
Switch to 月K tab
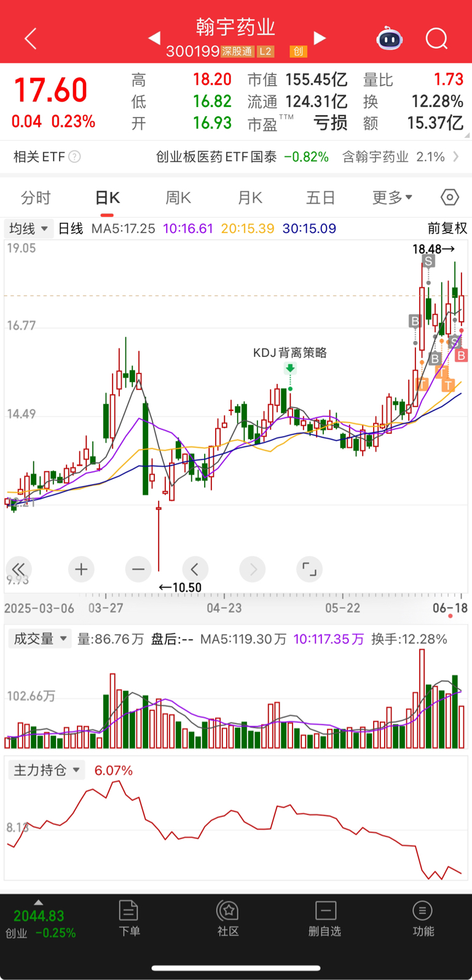250,197
